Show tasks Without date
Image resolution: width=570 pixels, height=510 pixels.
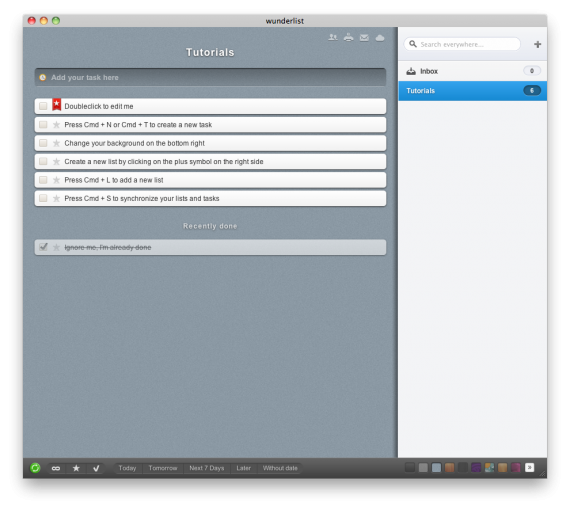[x=280, y=468]
